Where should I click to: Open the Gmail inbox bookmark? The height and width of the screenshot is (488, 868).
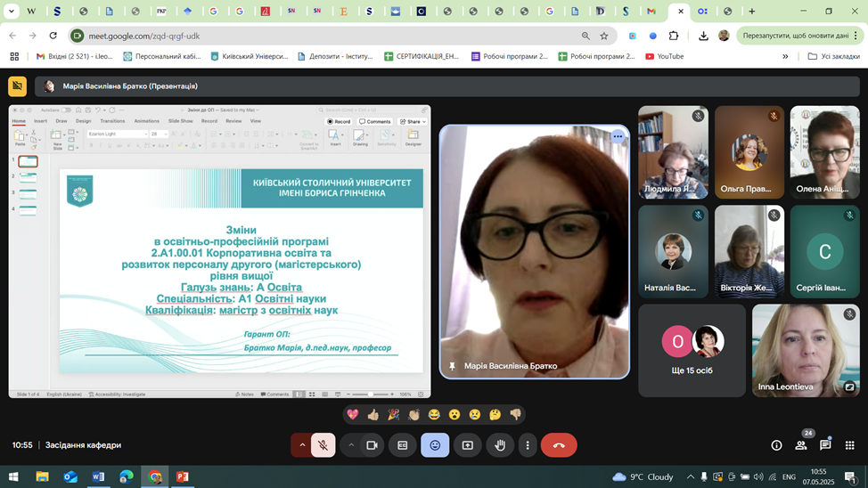74,56
